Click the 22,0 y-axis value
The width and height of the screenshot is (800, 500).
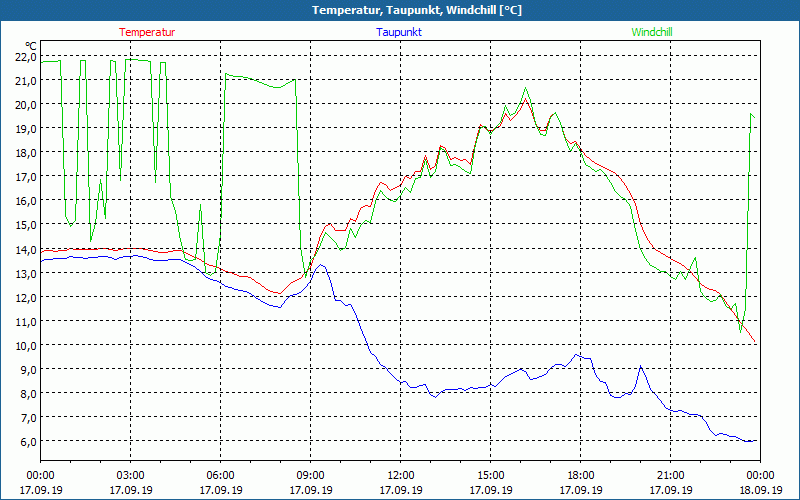(26, 57)
